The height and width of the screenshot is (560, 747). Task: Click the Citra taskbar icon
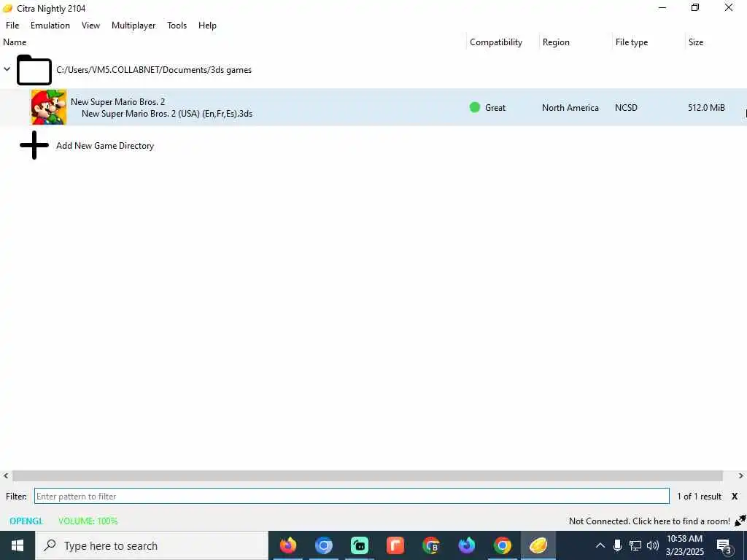coord(538,545)
